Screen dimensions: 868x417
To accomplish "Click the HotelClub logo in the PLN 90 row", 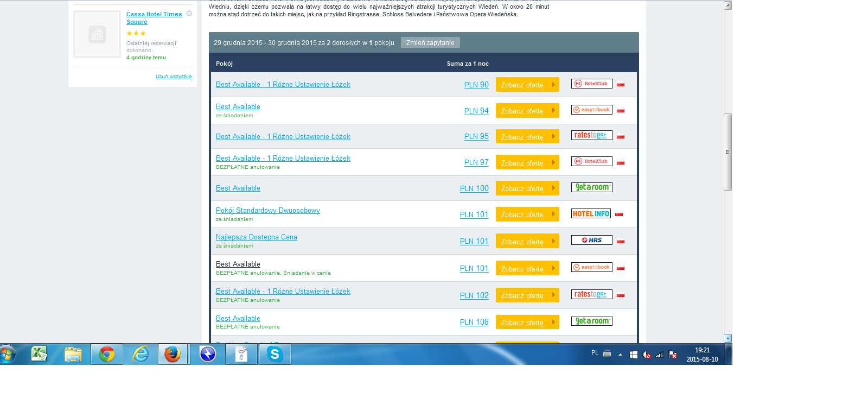I will point(592,84).
